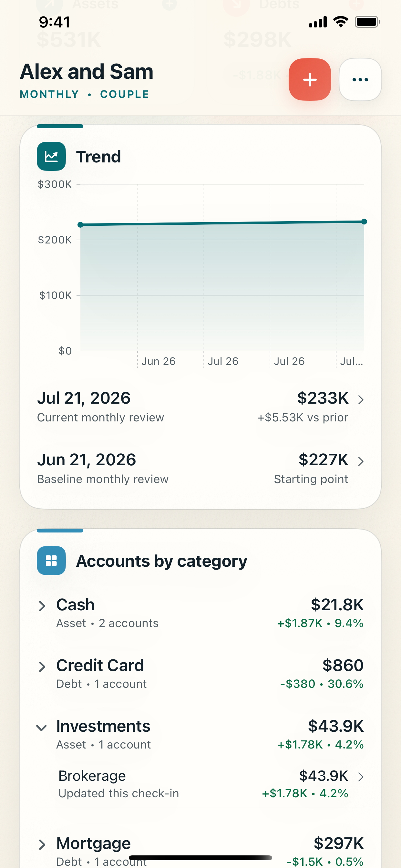The height and width of the screenshot is (868, 401).
Task: Tap the red plus add button
Action: click(x=310, y=79)
